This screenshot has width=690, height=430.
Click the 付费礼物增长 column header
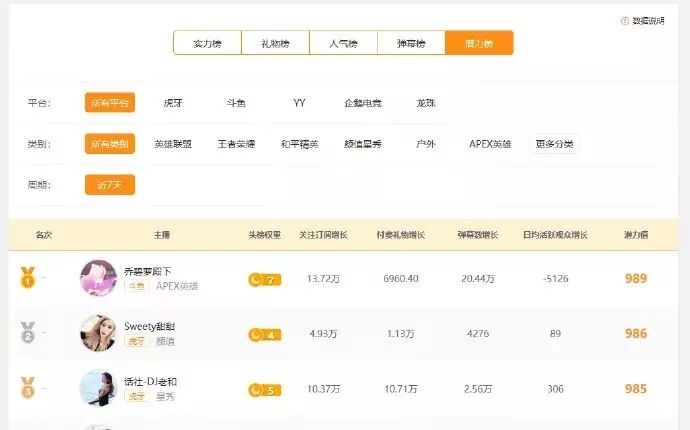pyautogui.click(x=401, y=235)
